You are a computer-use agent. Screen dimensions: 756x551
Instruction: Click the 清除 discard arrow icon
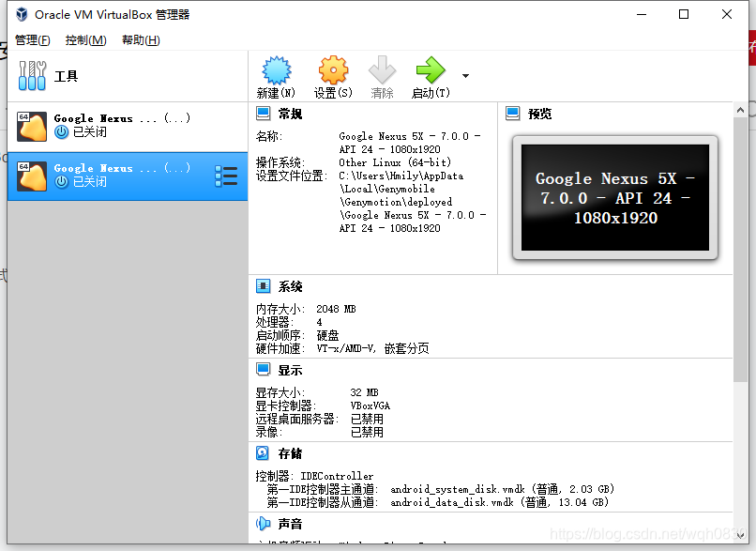[382, 70]
